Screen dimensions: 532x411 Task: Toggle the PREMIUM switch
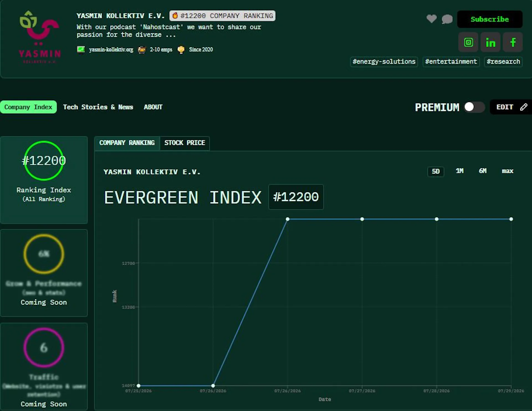[x=475, y=107]
